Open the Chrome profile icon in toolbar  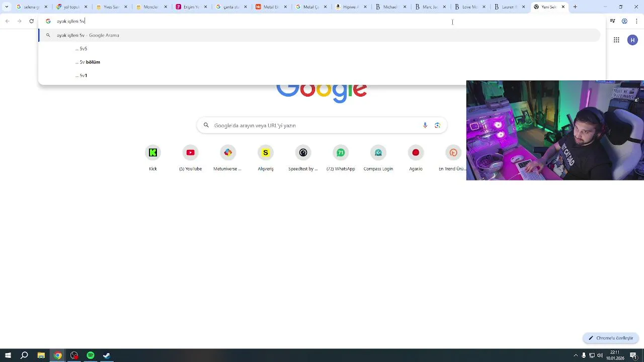(x=624, y=21)
